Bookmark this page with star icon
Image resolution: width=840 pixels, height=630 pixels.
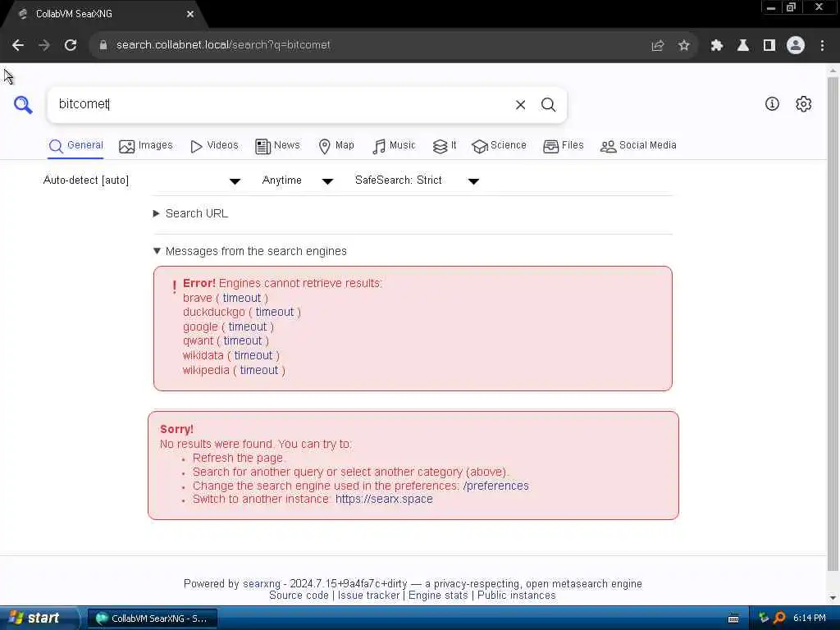click(x=683, y=46)
